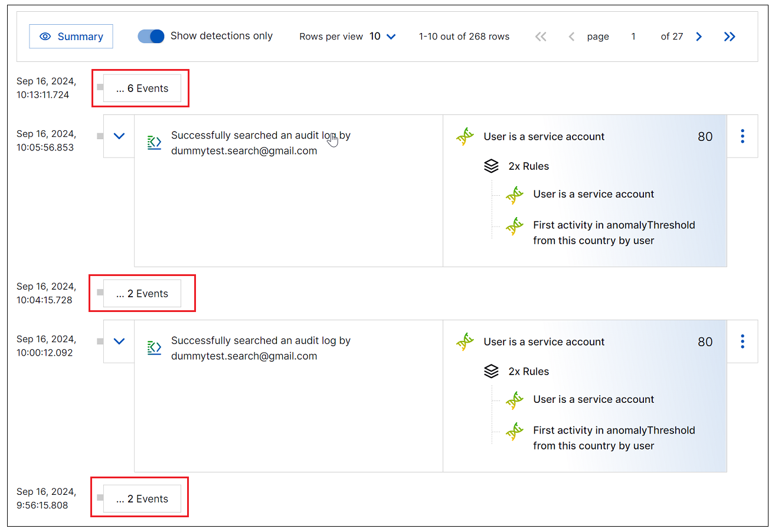Click the DNA icon beside score 80 in 10:05:56.853 event

click(x=465, y=136)
